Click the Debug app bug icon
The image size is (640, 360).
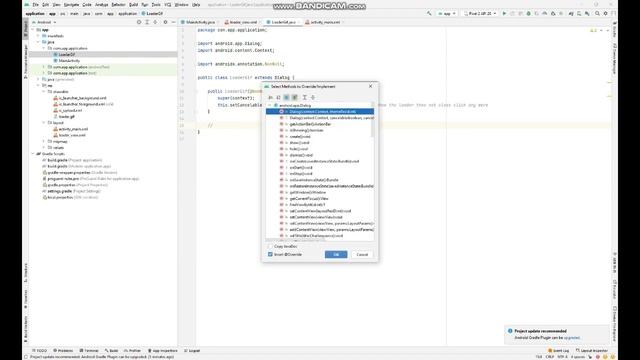[529, 13]
